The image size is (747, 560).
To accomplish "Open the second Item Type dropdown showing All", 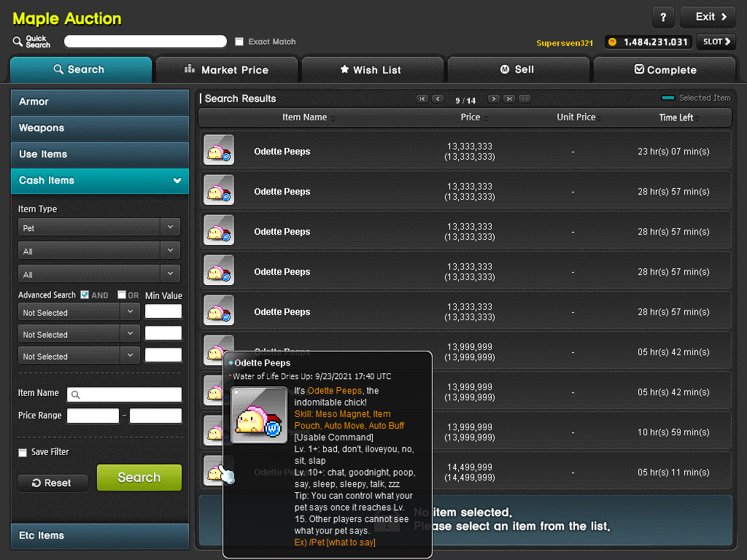I will (x=99, y=251).
